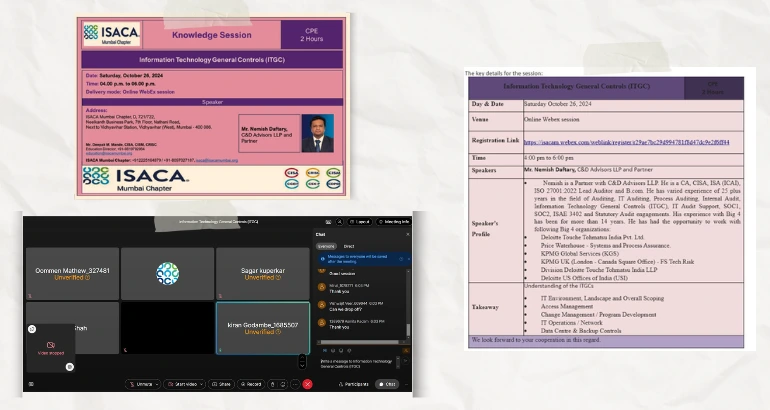The width and height of the screenshot is (770, 410).
Task: Click the Record button
Action: point(251,384)
